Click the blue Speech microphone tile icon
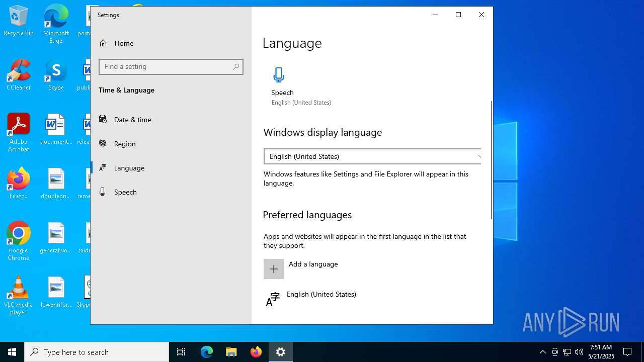The image size is (644, 362). tap(279, 75)
